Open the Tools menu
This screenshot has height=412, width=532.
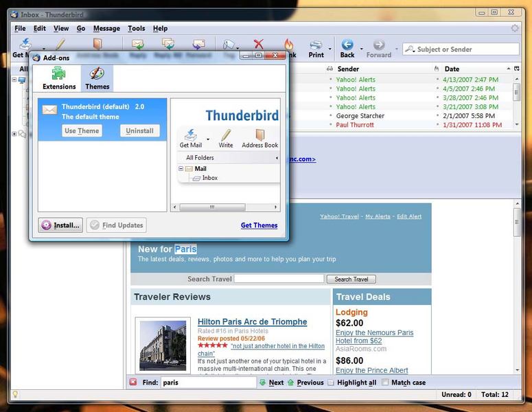coord(137,29)
